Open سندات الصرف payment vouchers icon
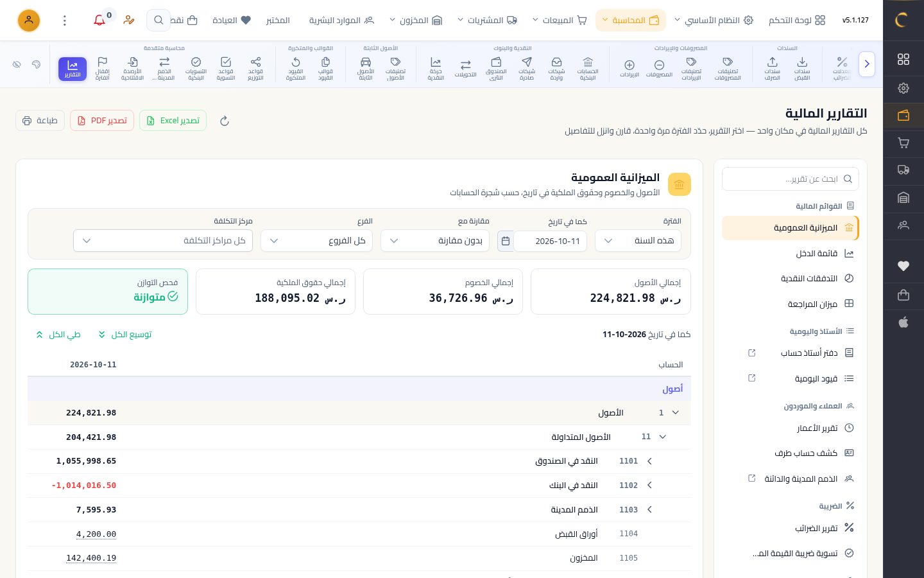This screenshot has width=924, height=578. [x=772, y=69]
